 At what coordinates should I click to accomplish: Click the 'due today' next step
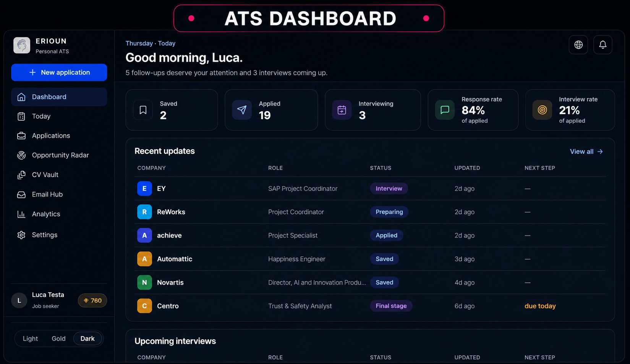coord(540,306)
